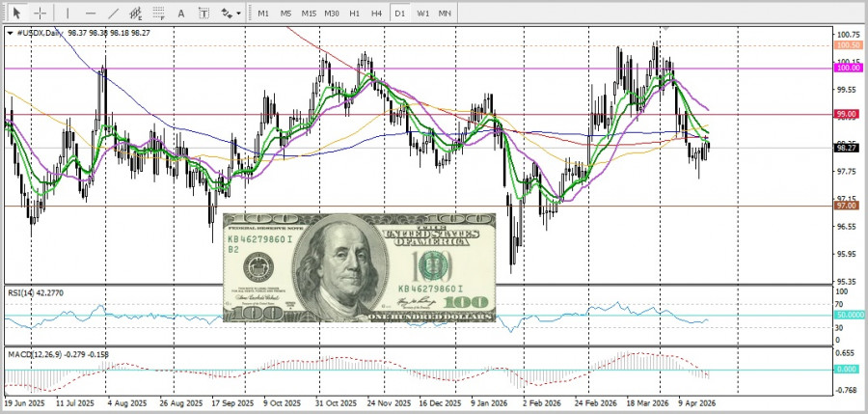Click the MACD(12,26,9) indicator label
This screenshot has width=868, height=414.
pyautogui.click(x=58, y=354)
